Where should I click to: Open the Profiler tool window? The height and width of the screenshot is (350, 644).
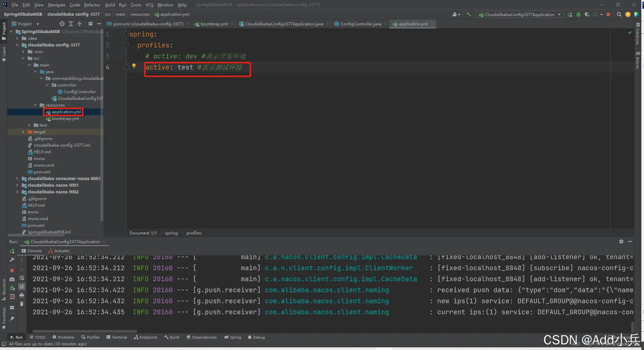coord(90,337)
